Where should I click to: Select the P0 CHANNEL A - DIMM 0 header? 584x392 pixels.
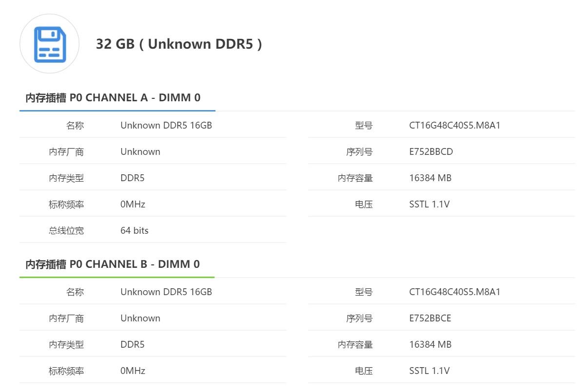coord(113,97)
